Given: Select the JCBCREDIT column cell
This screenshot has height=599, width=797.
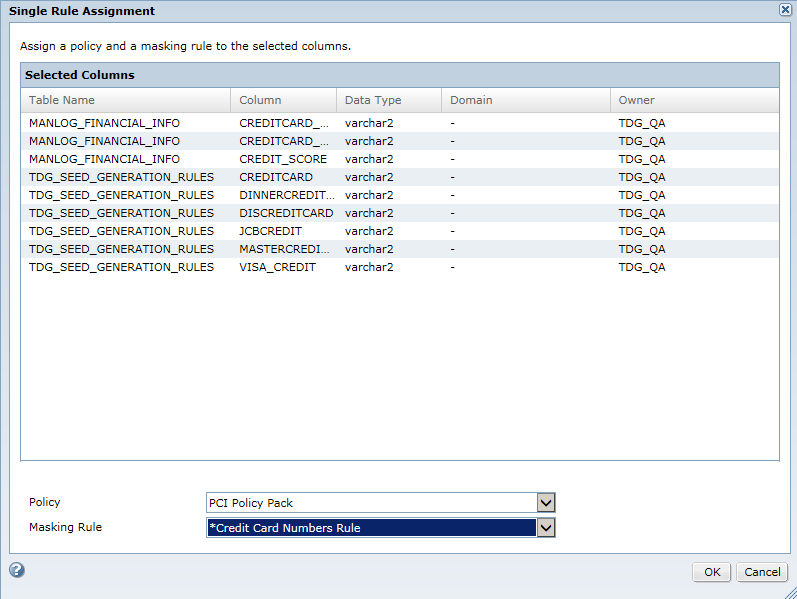Looking at the screenshot, I should point(270,231).
